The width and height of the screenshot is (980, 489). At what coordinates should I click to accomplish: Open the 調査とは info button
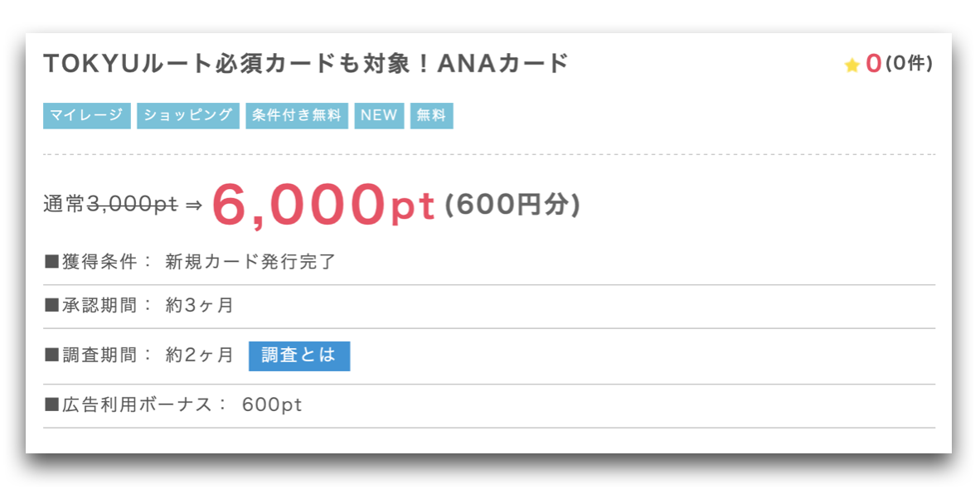[299, 356]
